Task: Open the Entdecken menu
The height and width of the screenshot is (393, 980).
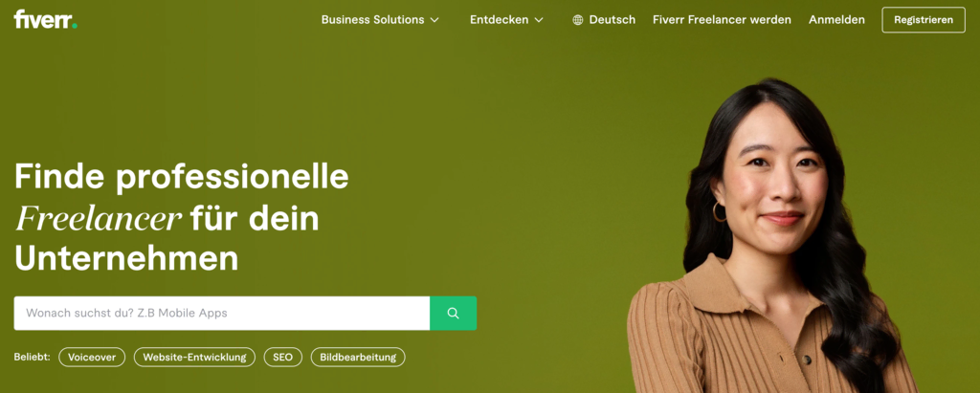Action: [x=506, y=20]
